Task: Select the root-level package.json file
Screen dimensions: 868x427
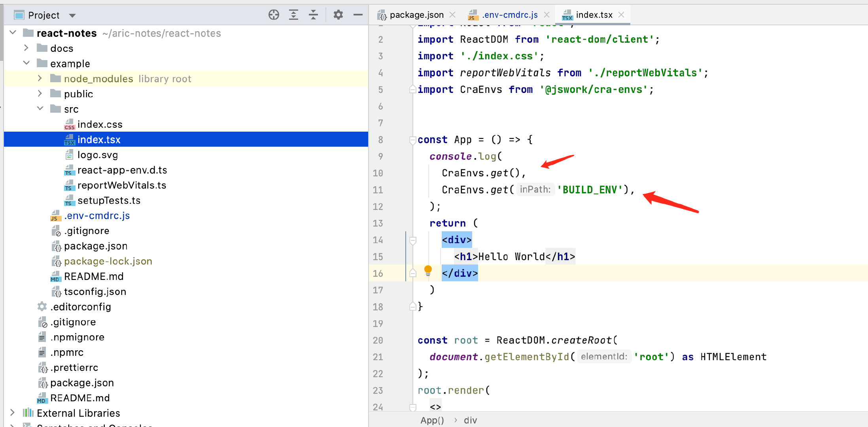Action: click(82, 383)
